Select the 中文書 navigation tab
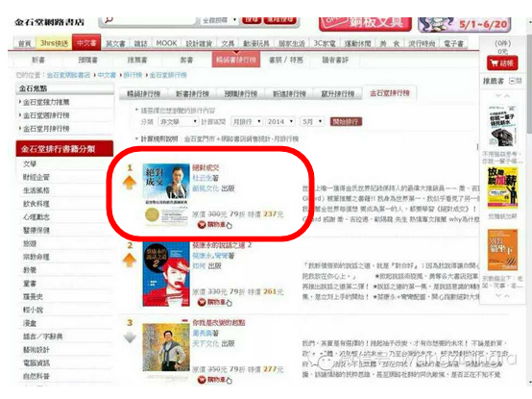Viewport: 532px width, 399px height. click(86, 43)
